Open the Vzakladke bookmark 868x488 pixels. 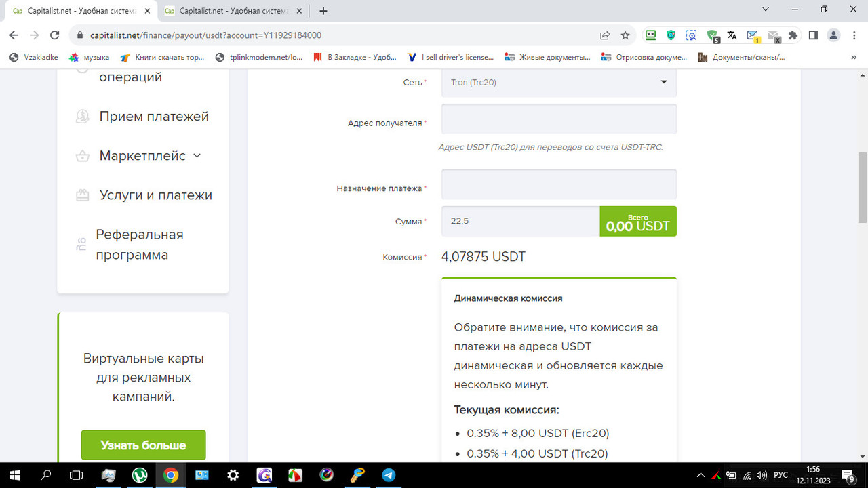coord(34,58)
